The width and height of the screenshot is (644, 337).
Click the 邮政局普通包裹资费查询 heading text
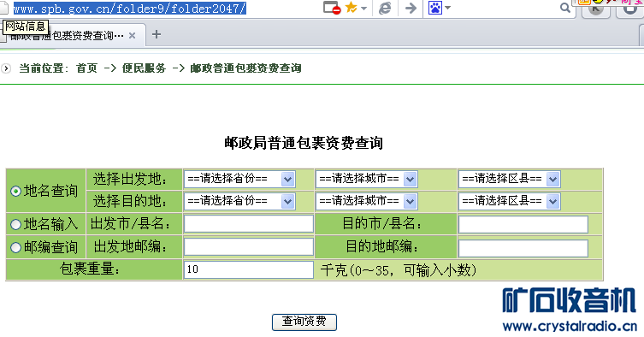304,143
